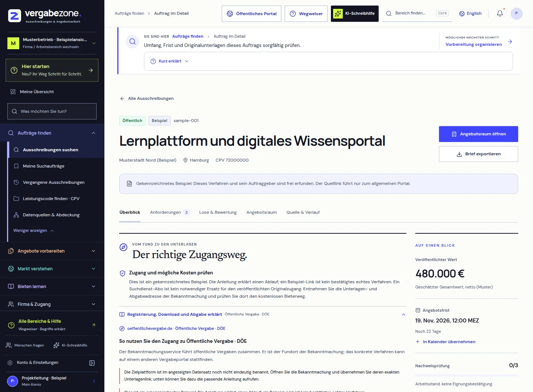Screen dimensions: 533x392
Task: Collapse the Aufträge finden section
Action: tap(93, 133)
